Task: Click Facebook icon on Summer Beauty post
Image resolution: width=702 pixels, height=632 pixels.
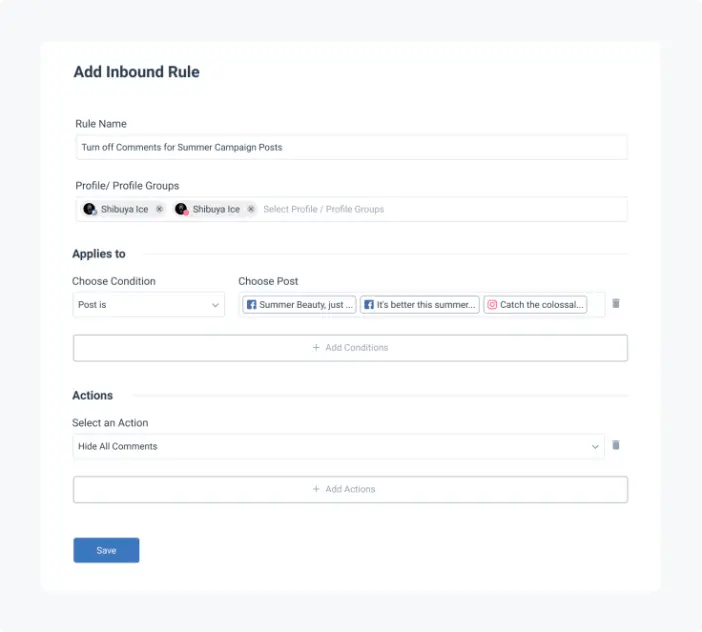Action: click(252, 305)
